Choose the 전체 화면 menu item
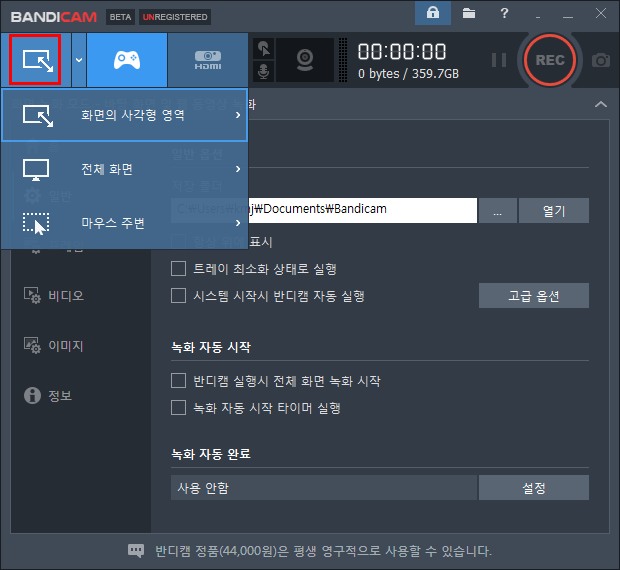This screenshot has height=570, width=620. [125, 169]
